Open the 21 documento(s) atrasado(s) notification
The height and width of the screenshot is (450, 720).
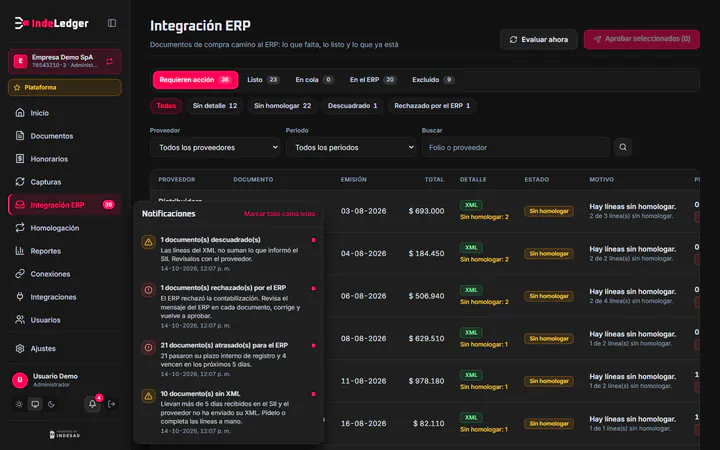[228, 359]
